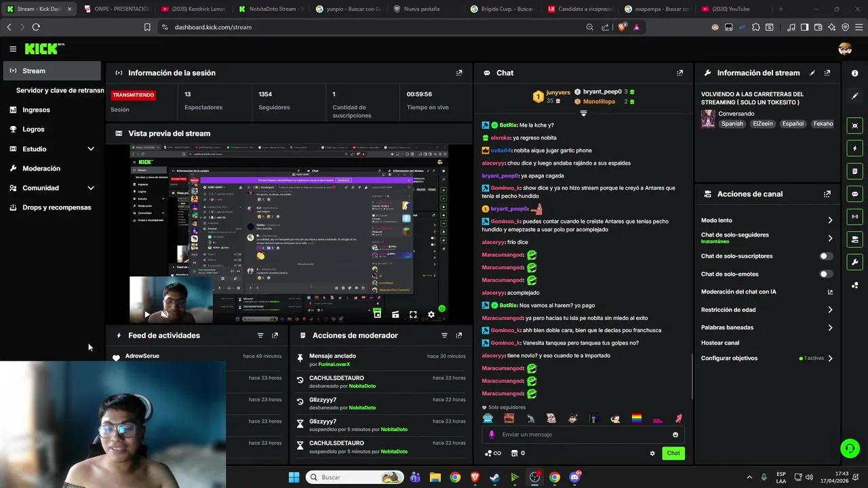The width and height of the screenshot is (868, 488).
Task: Toggle the stream preview widget in right sidebar
Action: pos(854,125)
